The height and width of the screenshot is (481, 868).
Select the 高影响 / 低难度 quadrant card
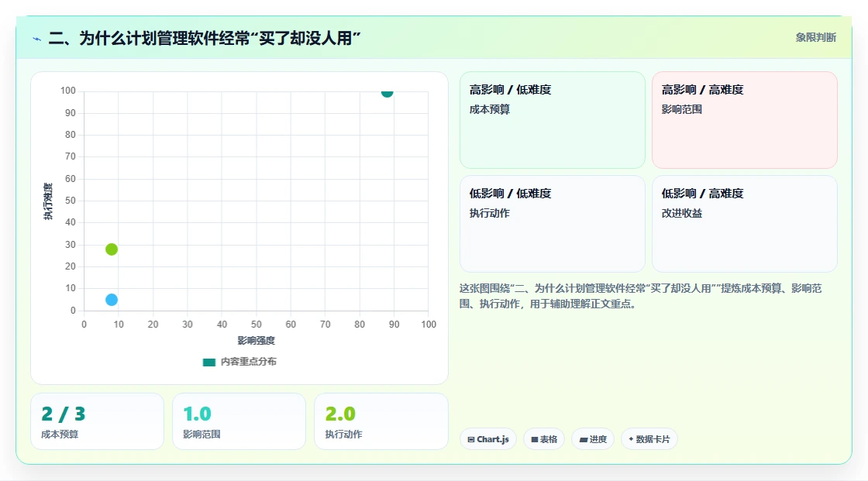553,120
